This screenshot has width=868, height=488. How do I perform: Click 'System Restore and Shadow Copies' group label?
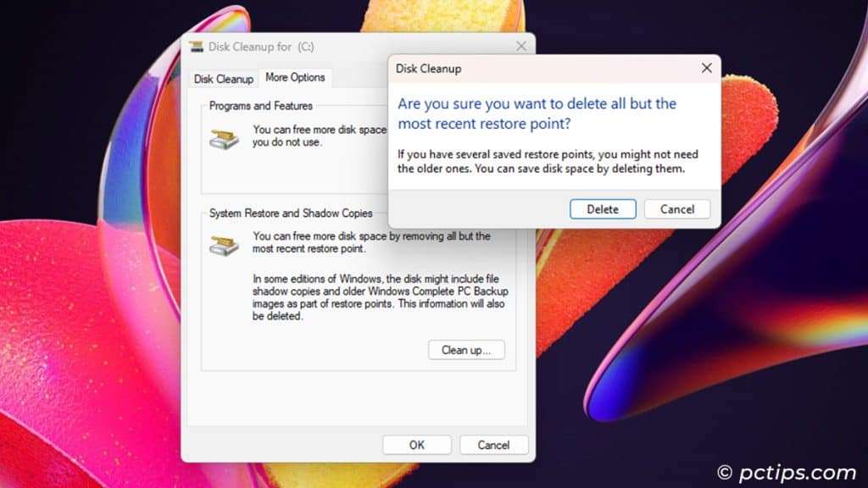point(291,213)
